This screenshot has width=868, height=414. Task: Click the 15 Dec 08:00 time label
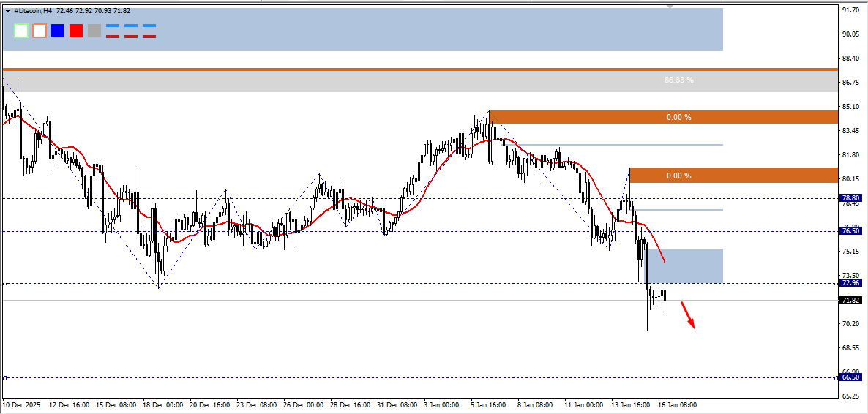pyautogui.click(x=115, y=405)
